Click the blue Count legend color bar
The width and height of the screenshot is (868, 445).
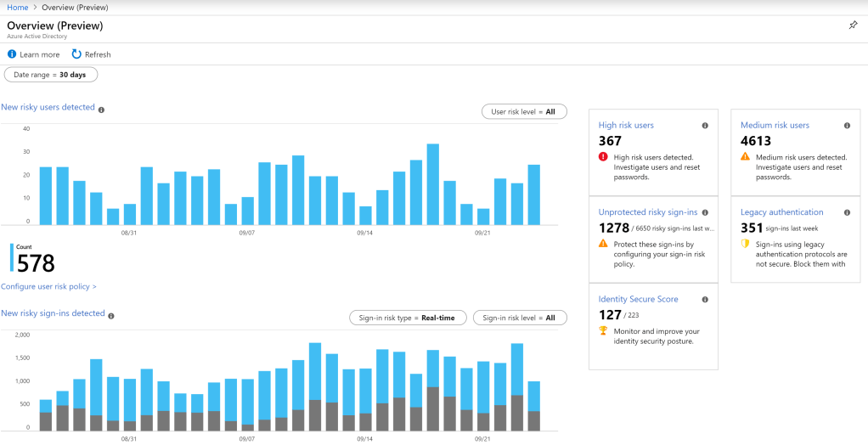coord(12,257)
